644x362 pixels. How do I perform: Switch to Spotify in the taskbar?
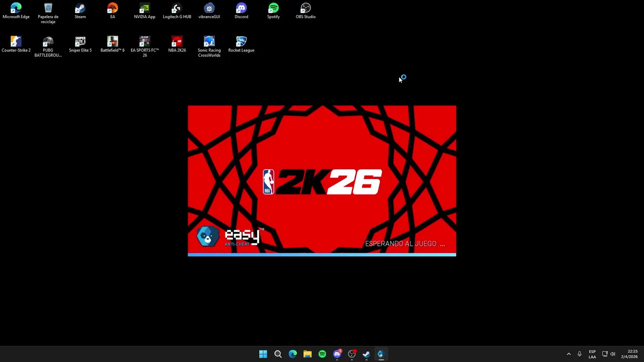coord(322,354)
